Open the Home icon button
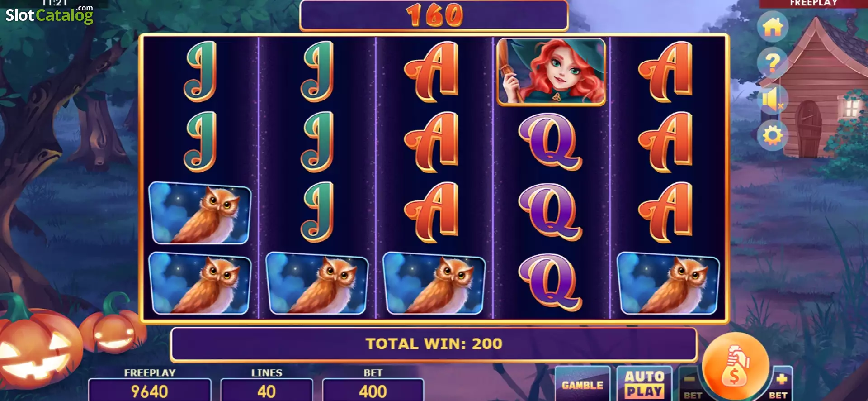 (x=773, y=27)
